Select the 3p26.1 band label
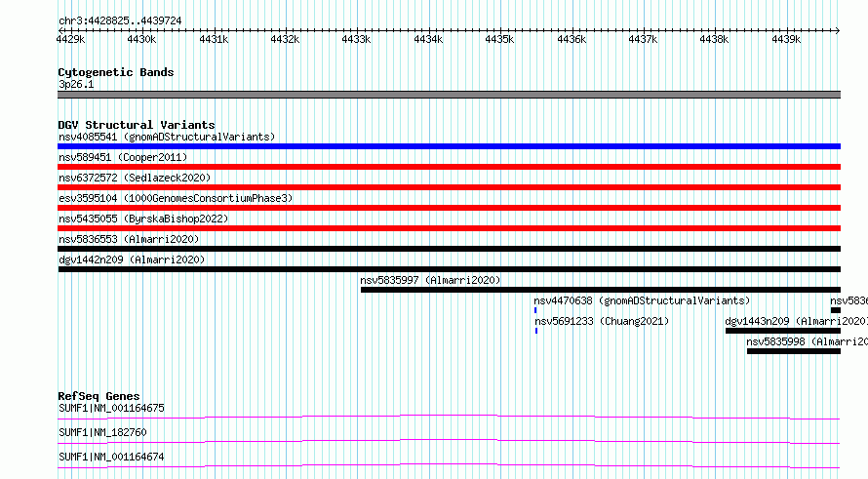This screenshot has width=868, height=479. point(76,84)
